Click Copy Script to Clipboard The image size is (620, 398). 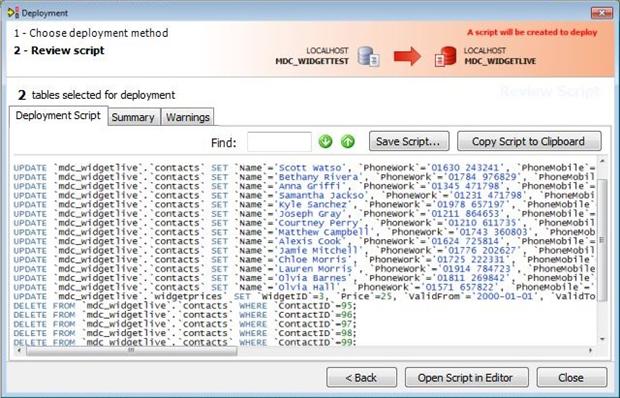(529, 141)
